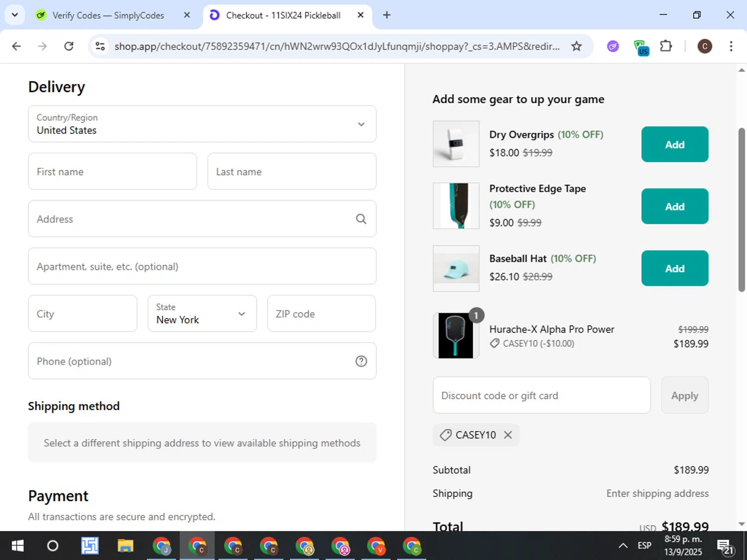Click the ESP language indicator
747x560 pixels.
pyautogui.click(x=644, y=546)
